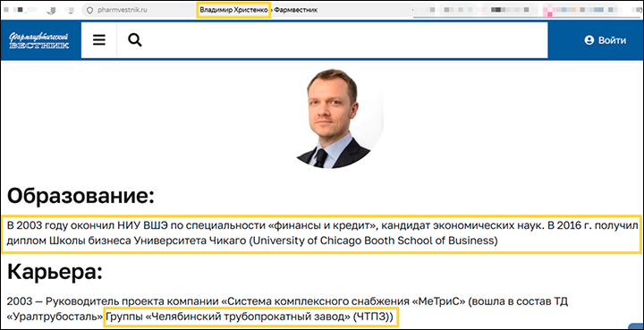
Task: Click the blue widget at bottom-right corner
Action: [636, 326]
